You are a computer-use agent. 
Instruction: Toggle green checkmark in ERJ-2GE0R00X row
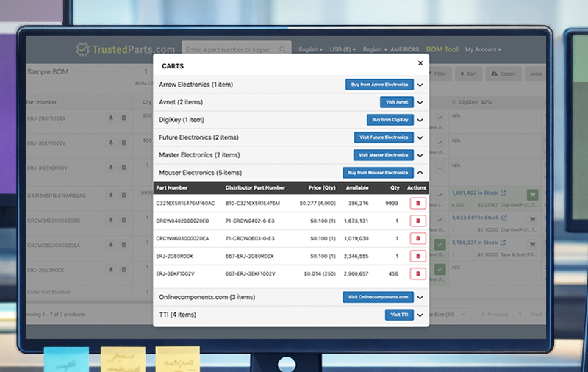pos(440,269)
